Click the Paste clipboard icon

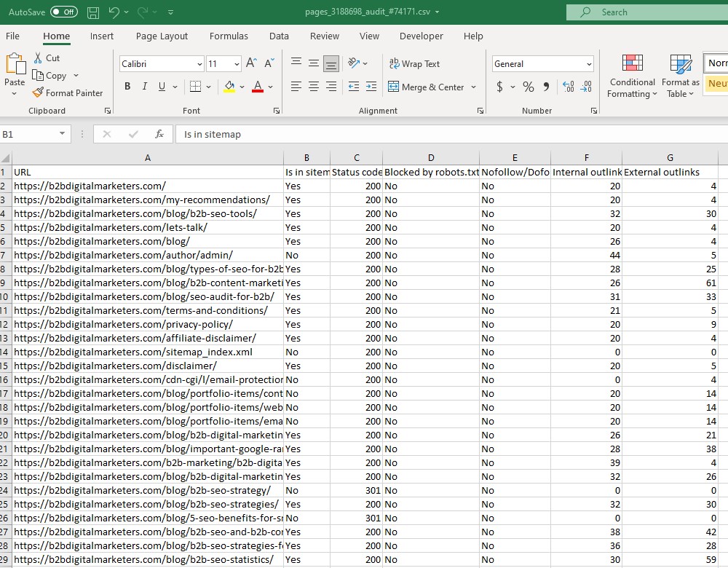point(15,63)
